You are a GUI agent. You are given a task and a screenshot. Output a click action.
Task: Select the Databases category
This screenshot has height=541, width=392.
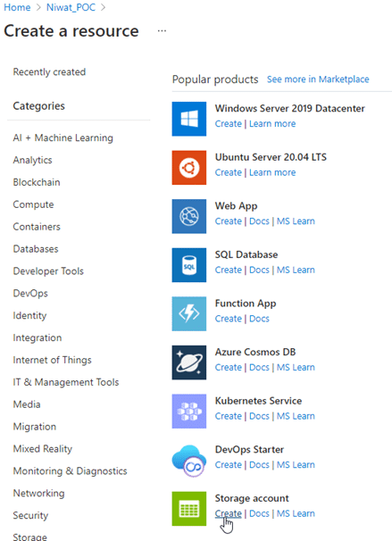pos(36,249)
